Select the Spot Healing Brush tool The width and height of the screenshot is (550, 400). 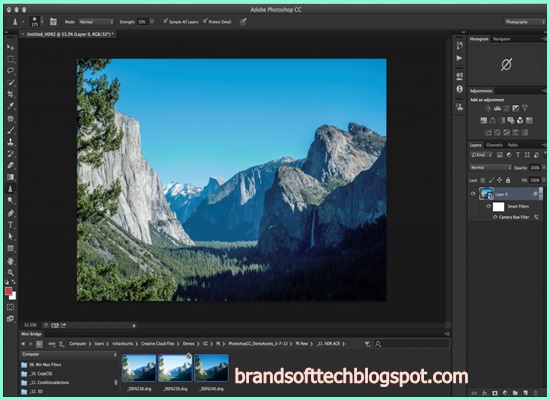[x=11, y=118]
